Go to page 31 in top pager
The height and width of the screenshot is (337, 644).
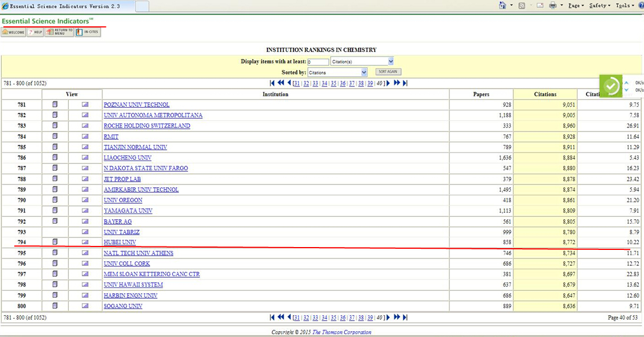coord(296,83)
